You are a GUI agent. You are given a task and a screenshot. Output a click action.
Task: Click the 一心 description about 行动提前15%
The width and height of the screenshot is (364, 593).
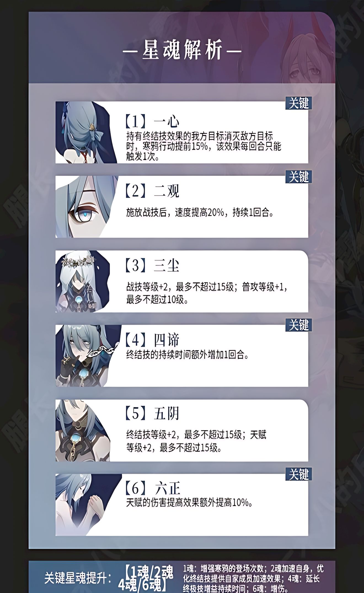coord(204,146)
